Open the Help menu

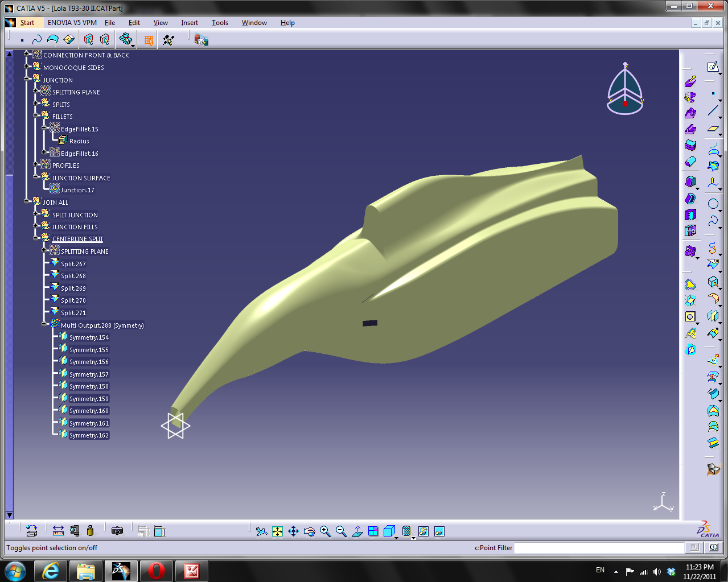pyautogui.click(x=287, y=23)
